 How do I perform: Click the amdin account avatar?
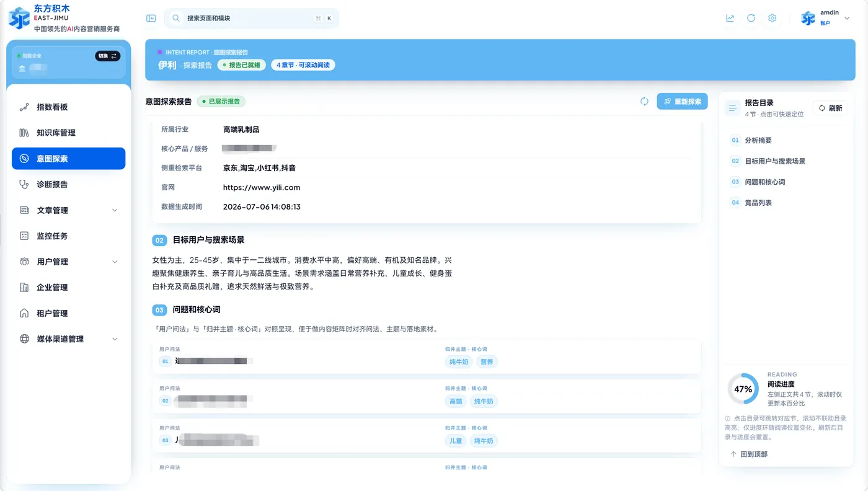(x=808, y=19)
